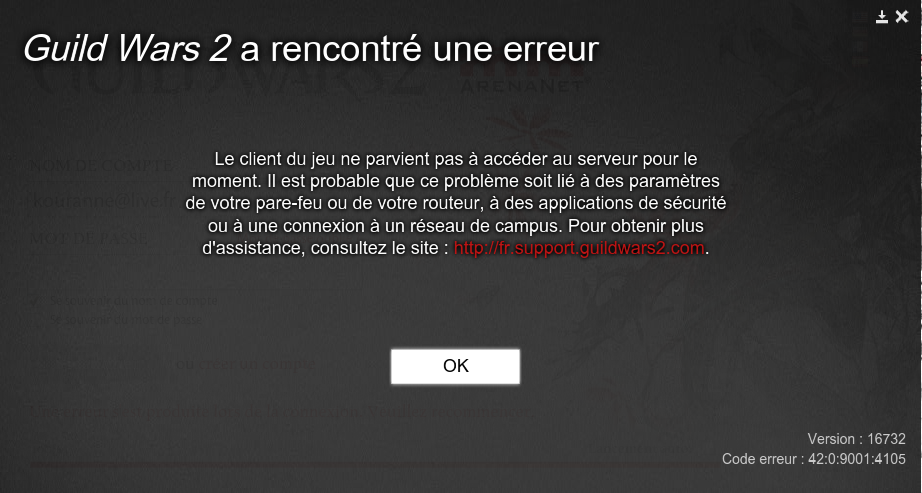Click the error message paragraph about the server
922x493 pixels.
tap(456, 203)
